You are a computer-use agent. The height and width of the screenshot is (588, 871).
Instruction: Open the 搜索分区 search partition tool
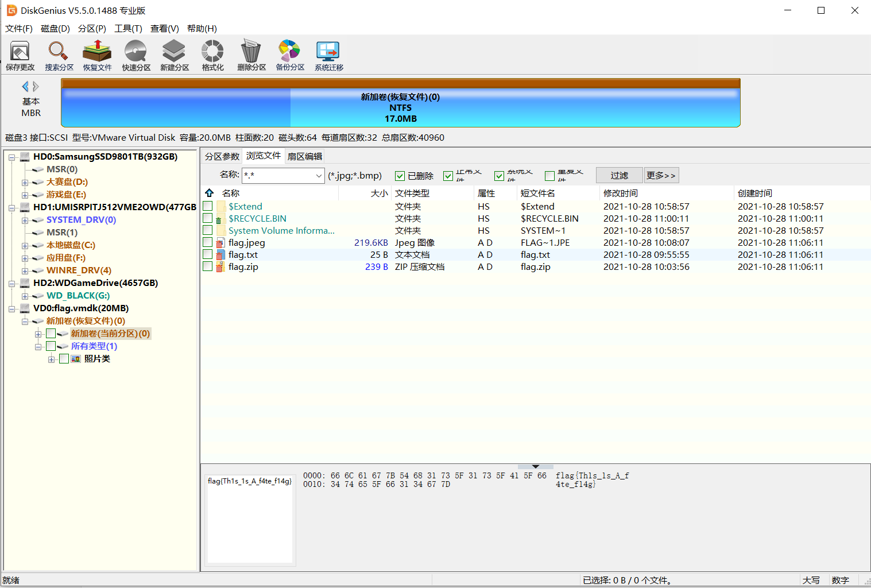click(59, 56)
